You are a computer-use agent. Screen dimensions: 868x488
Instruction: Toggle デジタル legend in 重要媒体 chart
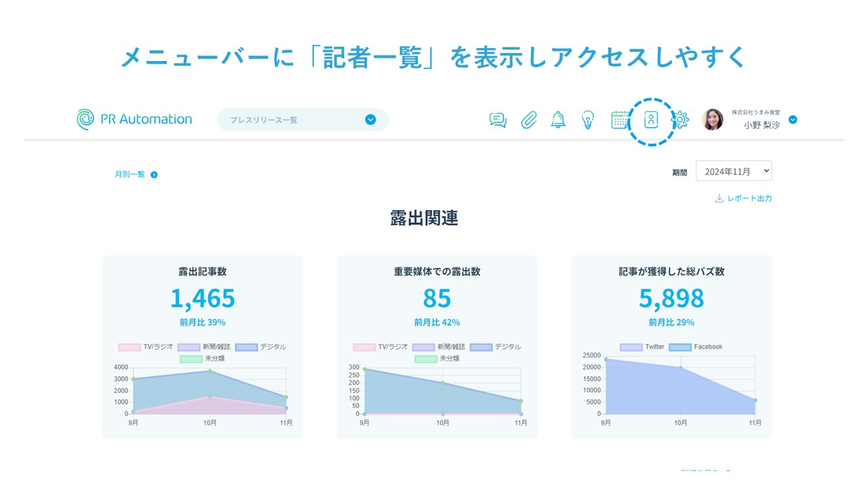pyautogui.click(x=496, y=347)
